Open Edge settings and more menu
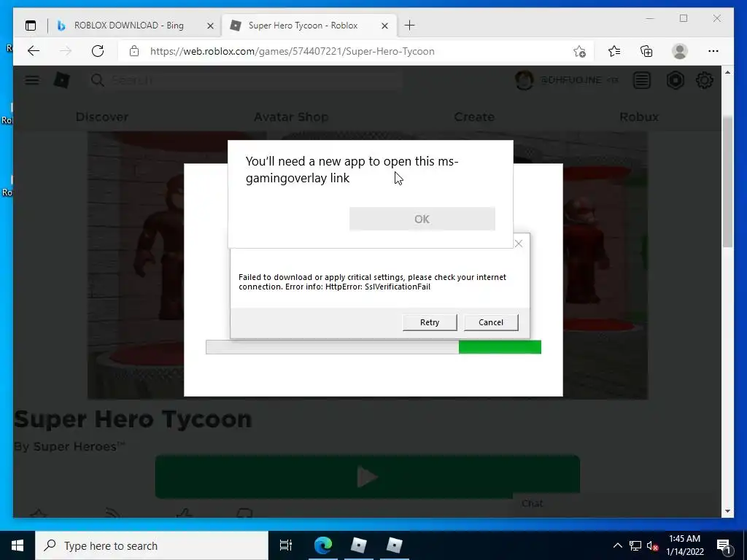747x560 pixels. point(713,51)
